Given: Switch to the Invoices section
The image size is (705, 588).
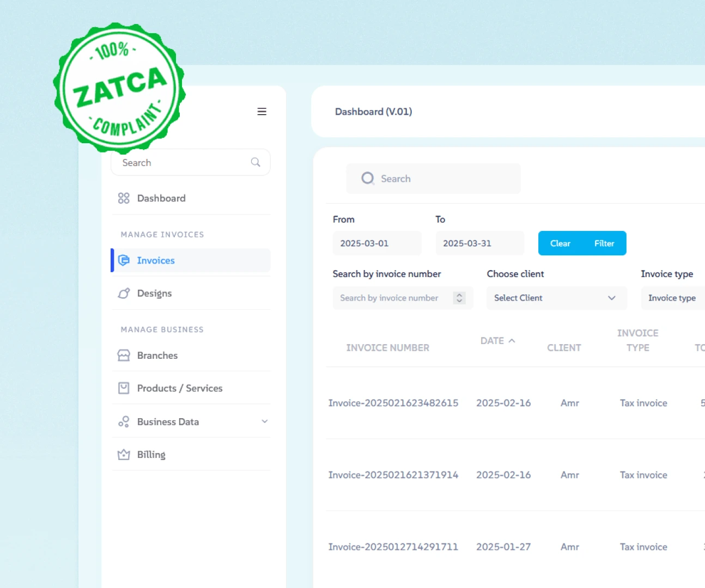Looking at the screenshot, I should [156, 260].
